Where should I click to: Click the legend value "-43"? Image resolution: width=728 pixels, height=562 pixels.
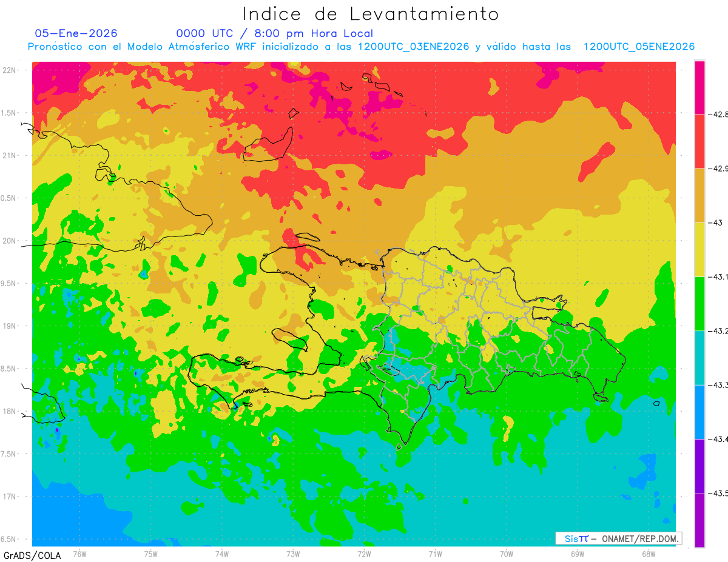715,222
